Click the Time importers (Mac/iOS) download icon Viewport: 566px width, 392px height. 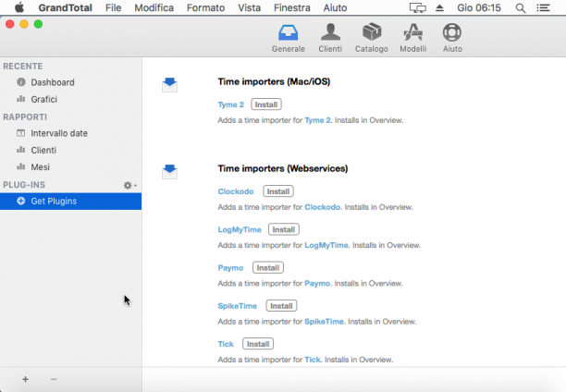tap(169, 85)
